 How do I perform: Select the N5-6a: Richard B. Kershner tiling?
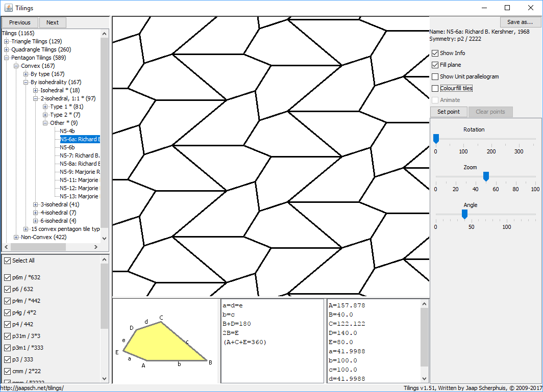click(80, 140)
